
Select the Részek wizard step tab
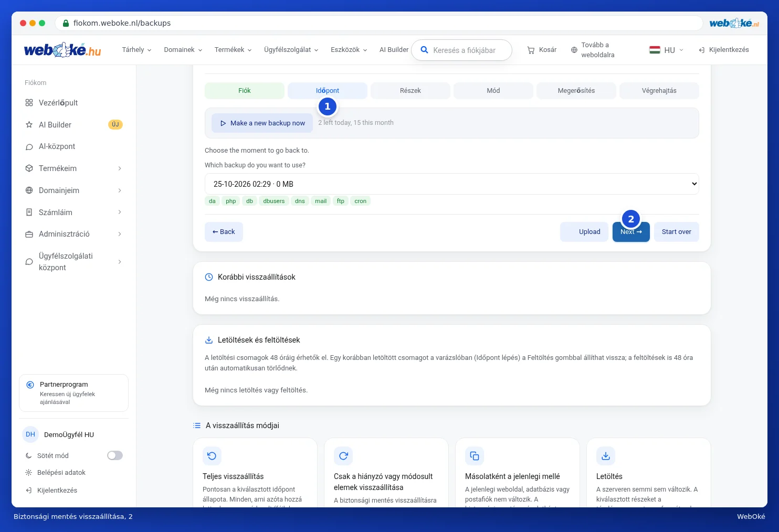click(410, 91)
